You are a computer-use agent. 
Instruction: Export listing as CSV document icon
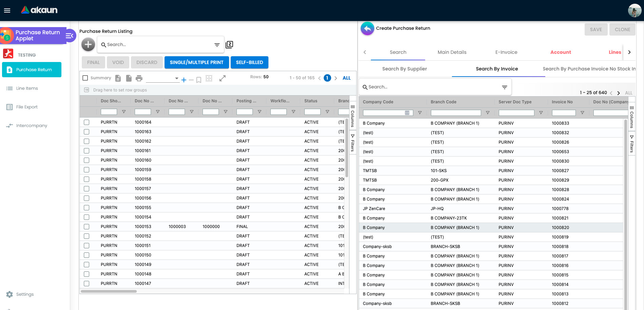click(118, 78)
